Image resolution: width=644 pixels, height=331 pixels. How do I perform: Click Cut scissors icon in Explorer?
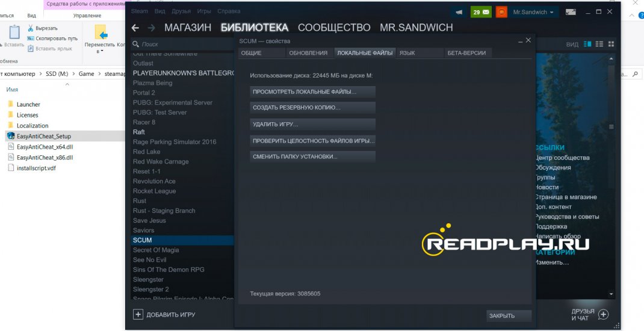(30, 28)
